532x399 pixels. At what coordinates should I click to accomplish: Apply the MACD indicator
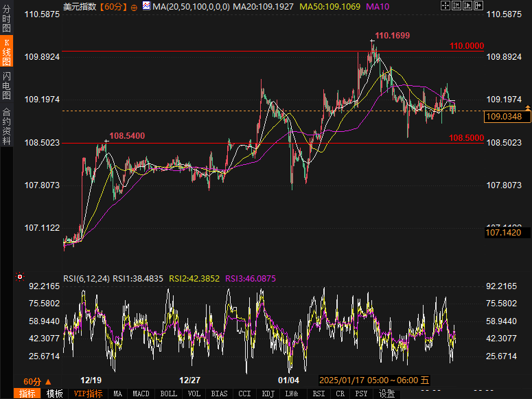coord(141,394)
